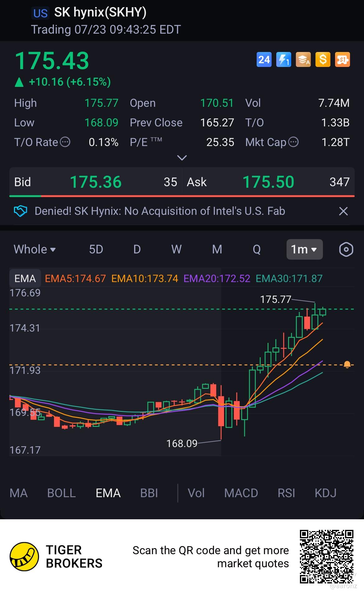The height and width of the screenshot is (594, 364).
Task: Tap the Tiger Brokers logo
Action: [x=24, y=557]
